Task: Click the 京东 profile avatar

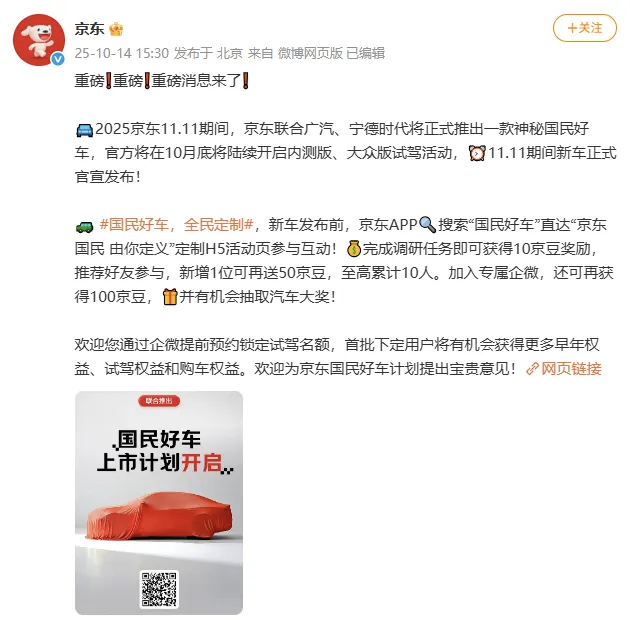Action: pyautogui.click(x=39, y=40)
